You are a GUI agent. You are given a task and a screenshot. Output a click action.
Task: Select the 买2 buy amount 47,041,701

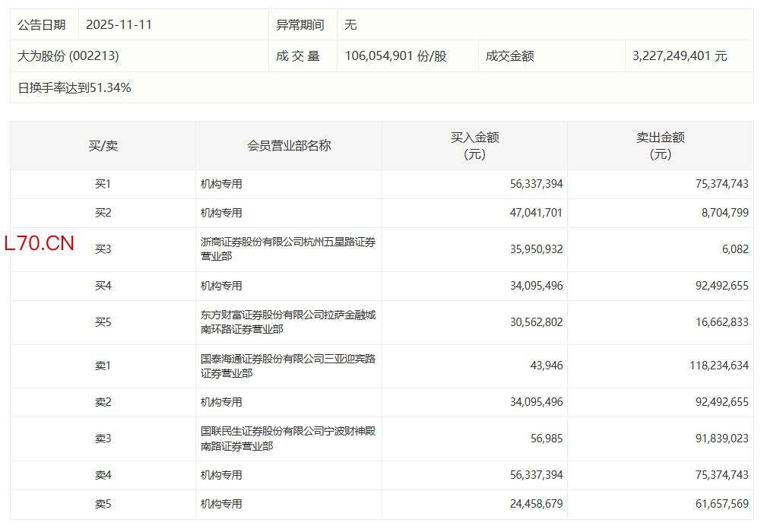[x=536, y=213]
